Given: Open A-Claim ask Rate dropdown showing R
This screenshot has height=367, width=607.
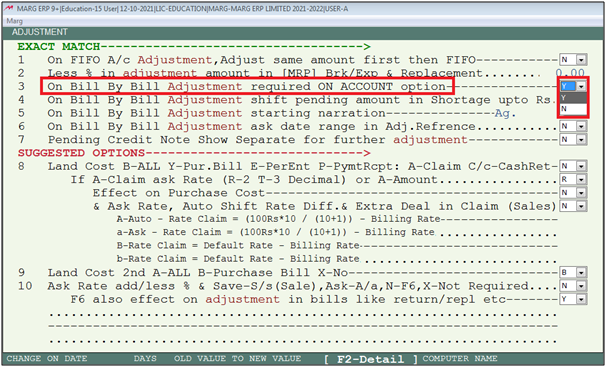Looking at the screenshot, I should point(581,179).
